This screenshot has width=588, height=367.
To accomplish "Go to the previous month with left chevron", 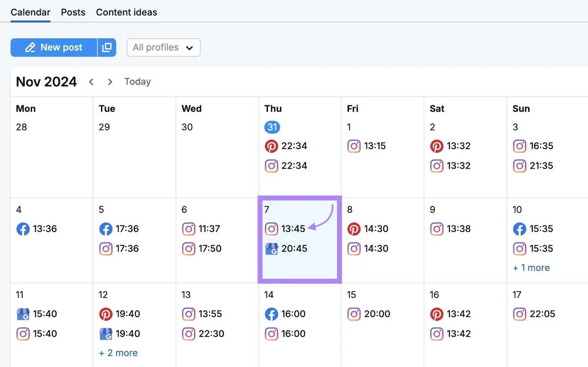I will point(91,82).
